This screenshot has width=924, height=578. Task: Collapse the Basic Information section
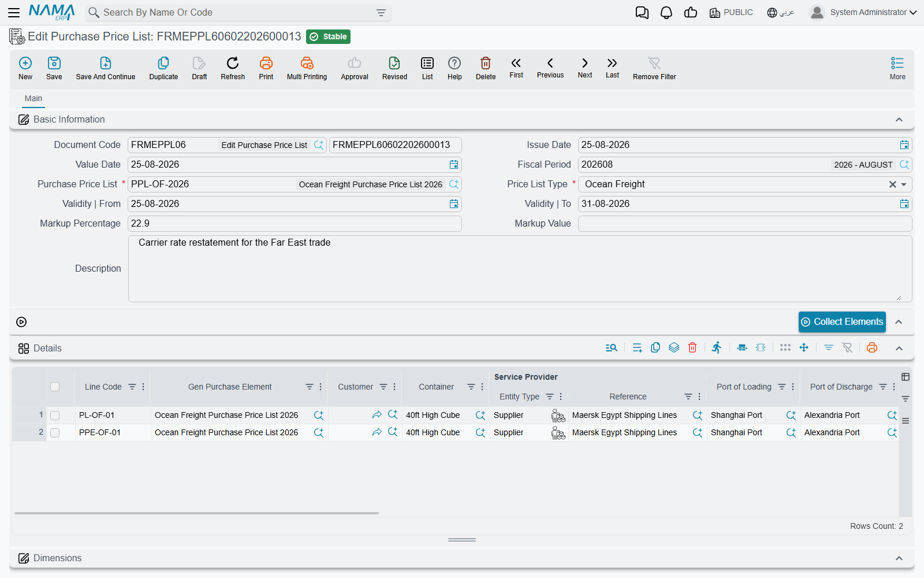pyautogui.click(x=899, y=120)
